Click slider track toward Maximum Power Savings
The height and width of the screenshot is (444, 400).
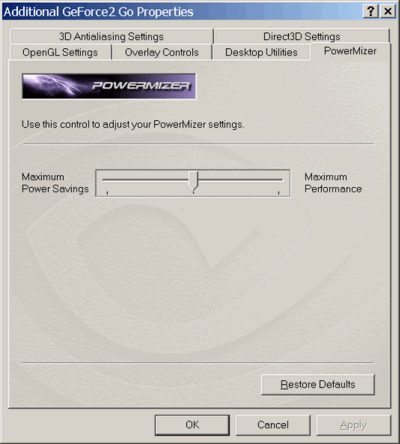146,179
